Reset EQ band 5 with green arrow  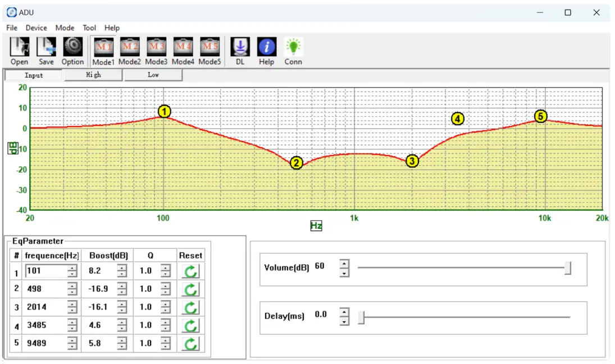coord(190,344)
